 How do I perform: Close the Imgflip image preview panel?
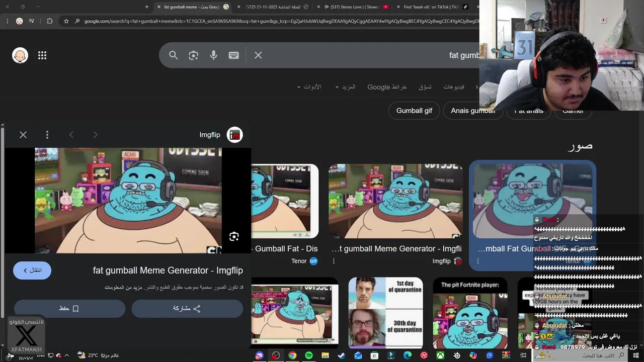[x=23, y=135]
